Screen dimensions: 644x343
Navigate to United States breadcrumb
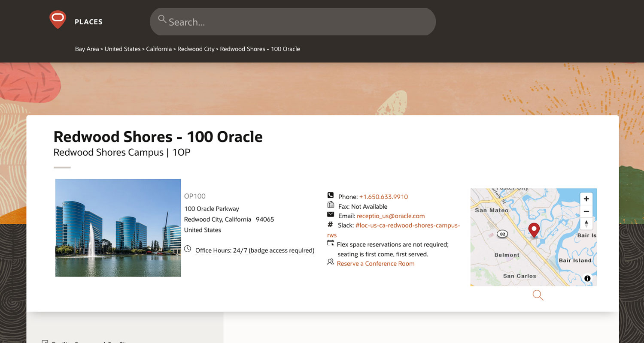pyautogui.click(x=122, y=49)
